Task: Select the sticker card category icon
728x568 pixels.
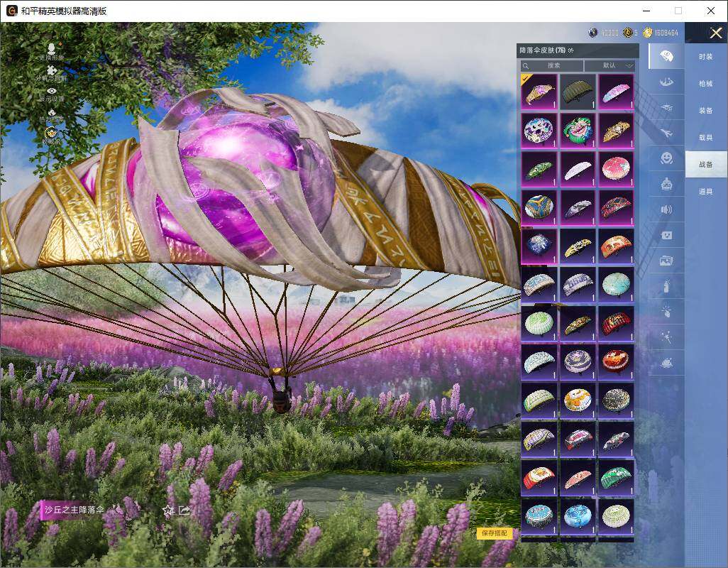Action: coord(666,235)
